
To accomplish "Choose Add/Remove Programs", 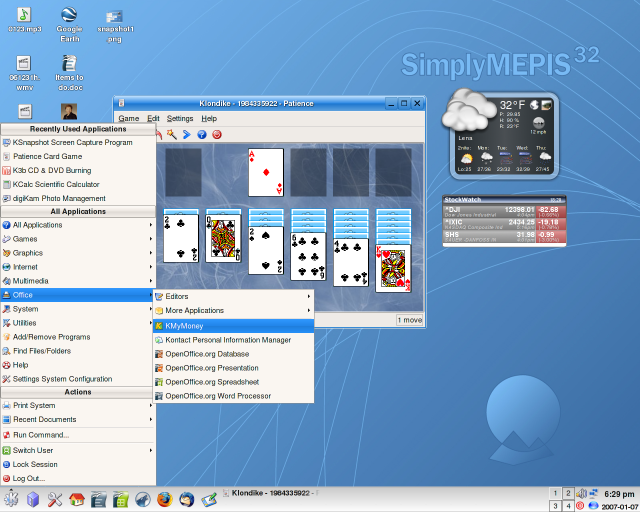I will 78,337.
